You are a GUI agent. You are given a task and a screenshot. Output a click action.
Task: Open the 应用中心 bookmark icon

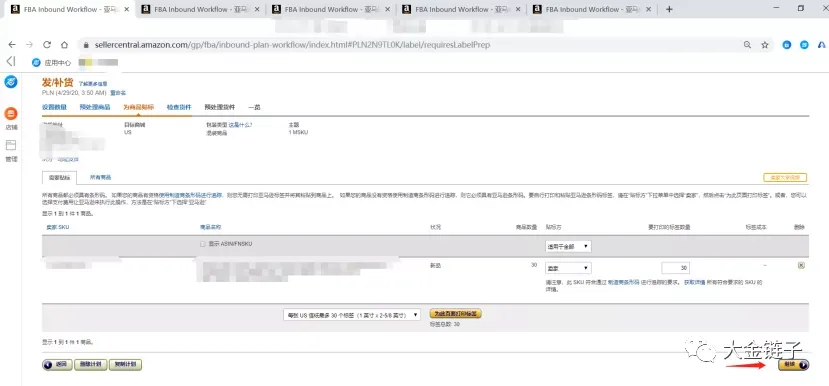36,62
